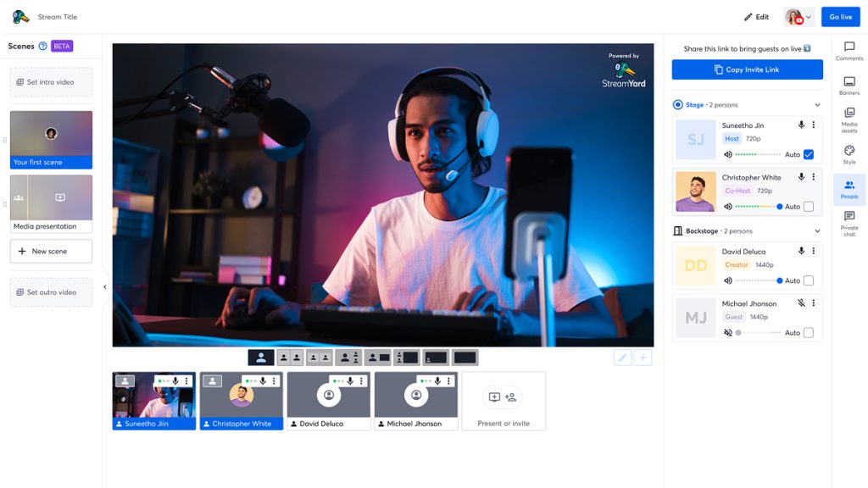This screenshot has width=868, height=488.
Task: Enable Michael Jhonson's checkbox
Action: point(809,333)
